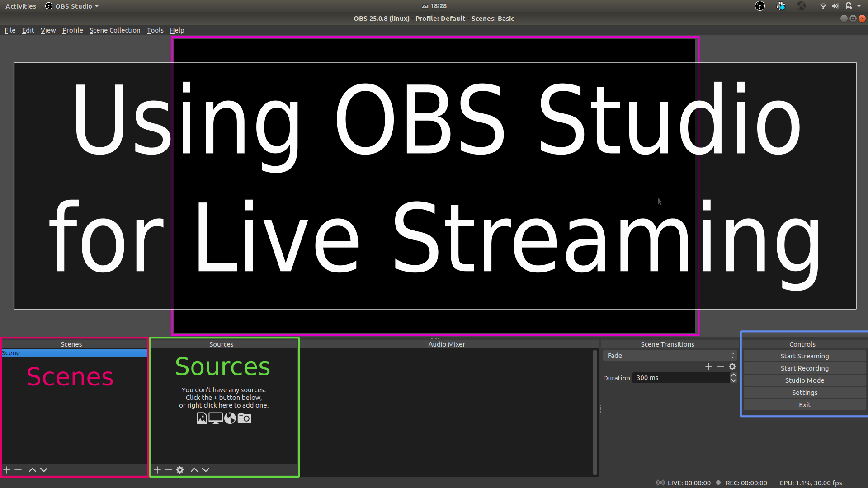Open OBS tray icon in top bar
The height and width of the screenshot is (488, 868).
[x=760, y=6]
